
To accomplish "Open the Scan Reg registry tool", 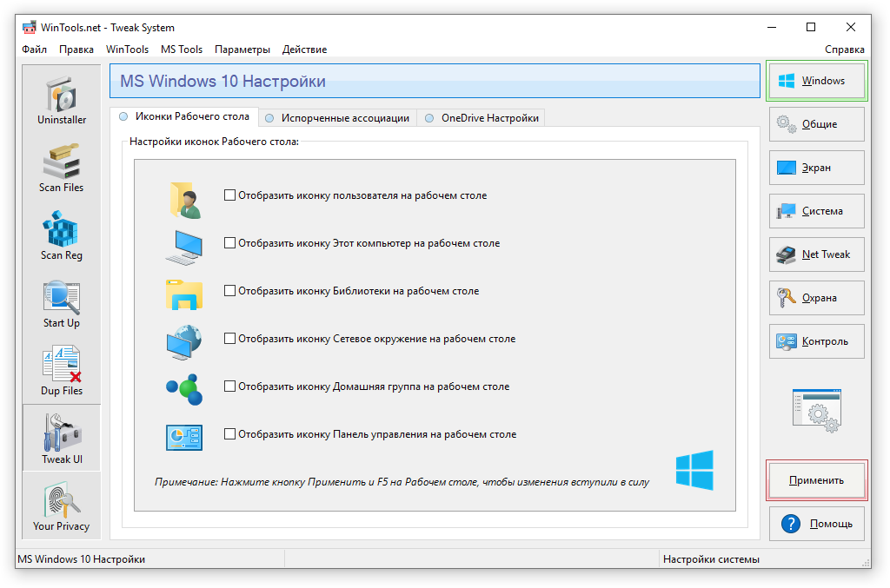I will tap(62, 236).
